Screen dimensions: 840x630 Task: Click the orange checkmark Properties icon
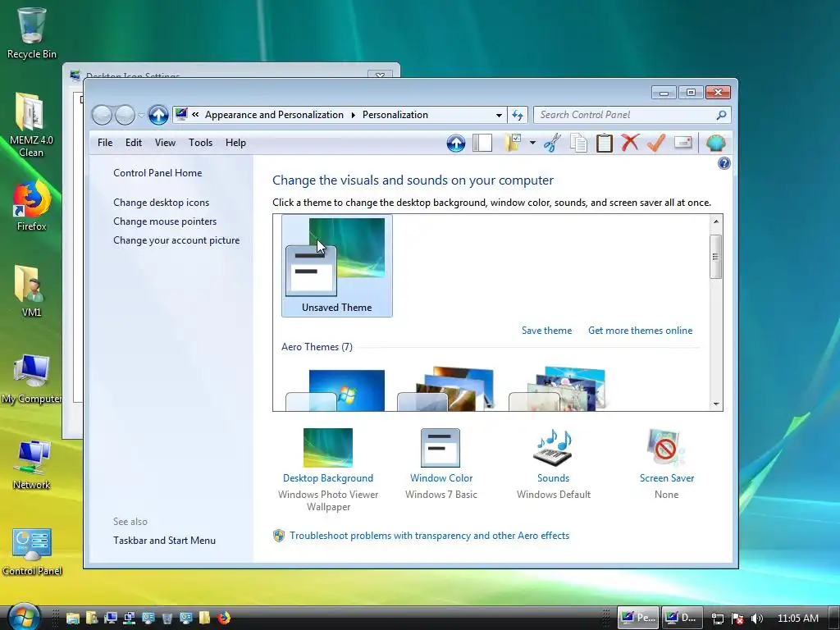(656, 143)
